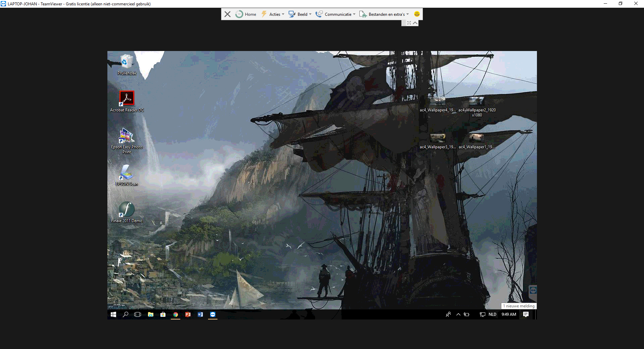Open Word from the remote taskbar
This screenshot has height=349, width=644.
200,314
